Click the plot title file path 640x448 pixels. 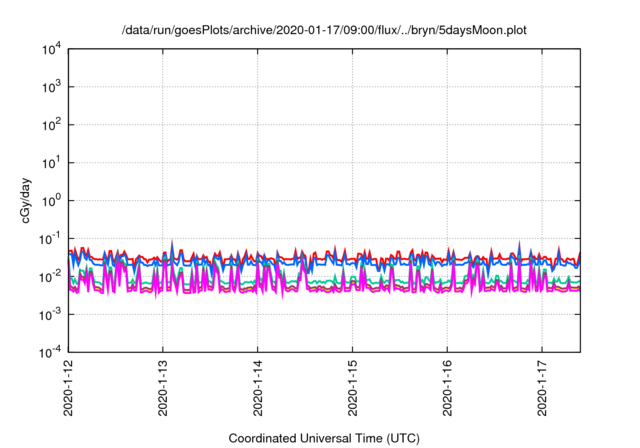pos(324,30)
